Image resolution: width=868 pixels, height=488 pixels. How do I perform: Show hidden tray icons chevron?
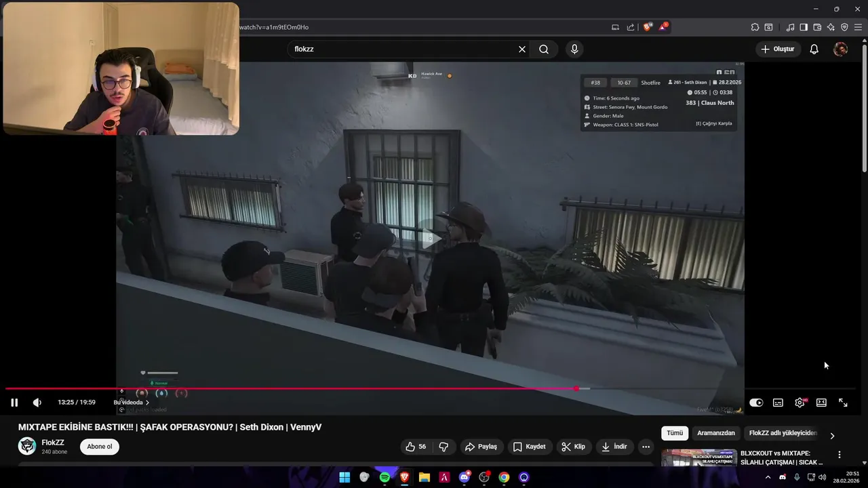coord(768,477)
